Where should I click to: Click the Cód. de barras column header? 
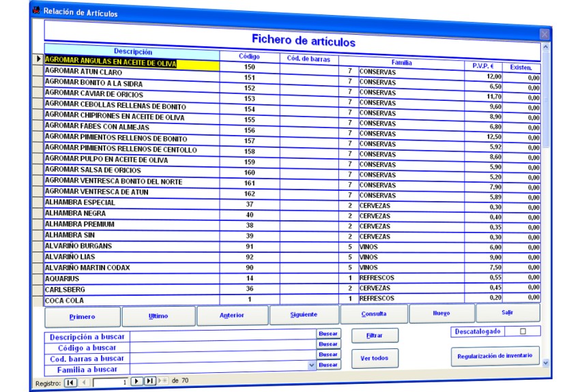(x=308, y=59)
